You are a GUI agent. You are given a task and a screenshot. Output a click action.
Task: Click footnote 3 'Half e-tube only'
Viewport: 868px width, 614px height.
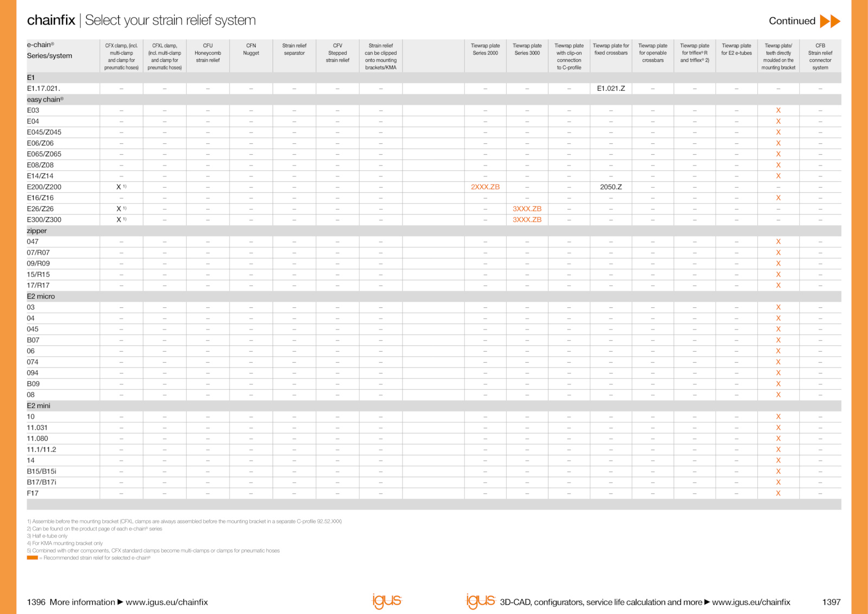click(47, 536)
